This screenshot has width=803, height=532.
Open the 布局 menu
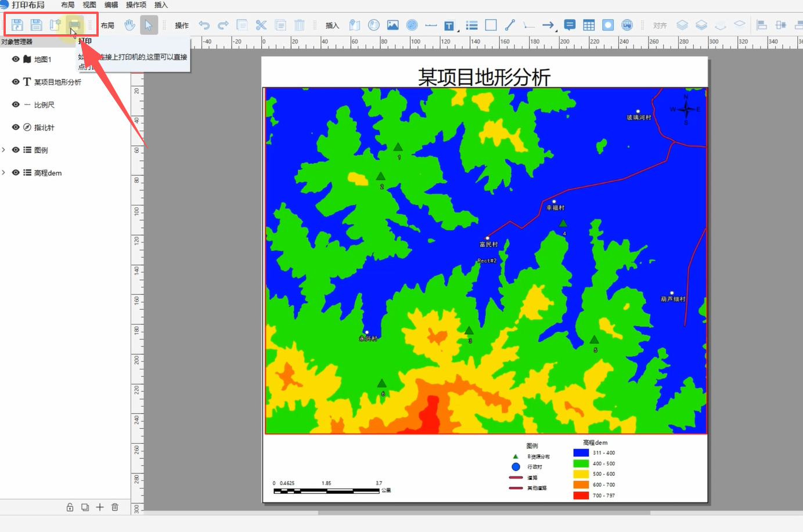pyautogui.click(x=68, y=5)
